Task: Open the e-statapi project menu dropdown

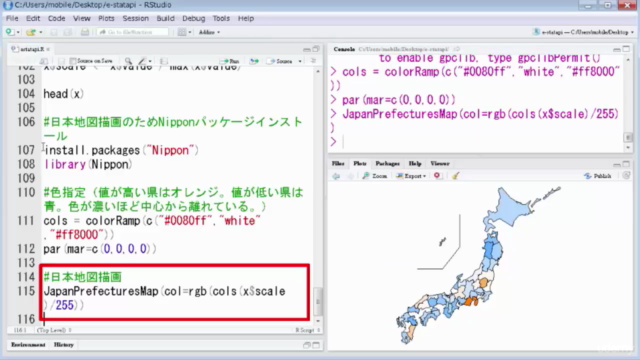Action: click(584, 32)
